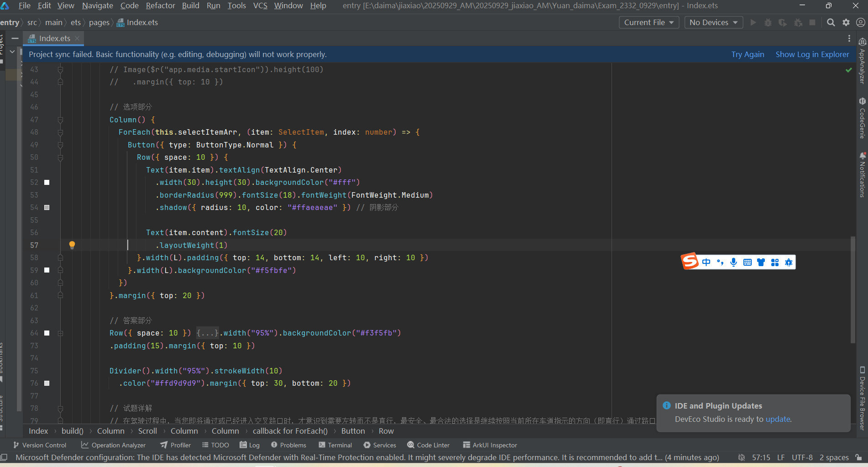Click the search magnifier icon in the toolbar
868x467 pixels.
coord(831,22)
